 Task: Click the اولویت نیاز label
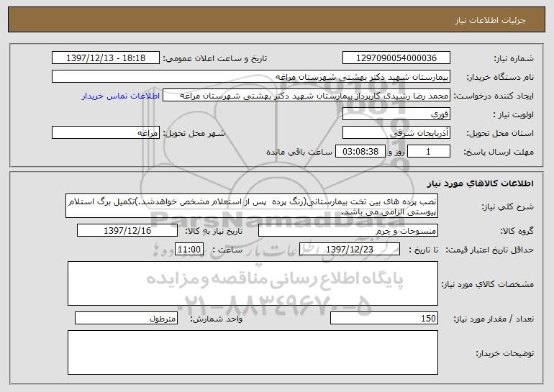514,114
